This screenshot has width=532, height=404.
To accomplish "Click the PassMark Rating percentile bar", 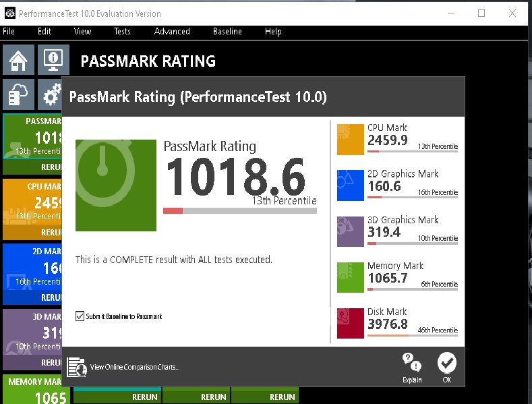I will coord(240,211).
